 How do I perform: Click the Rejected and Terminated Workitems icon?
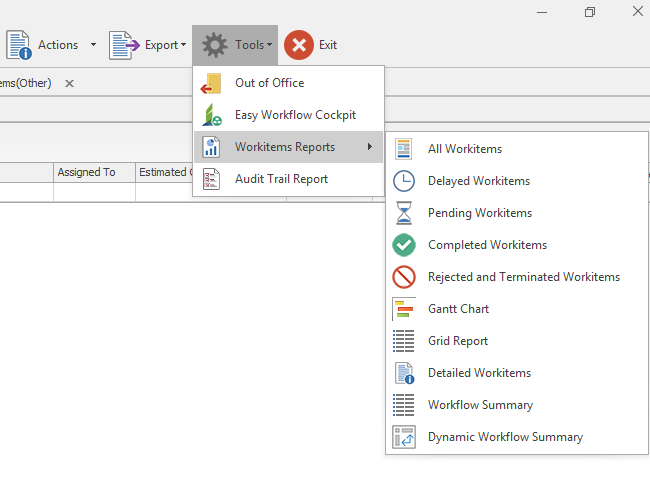pos(404,277)
